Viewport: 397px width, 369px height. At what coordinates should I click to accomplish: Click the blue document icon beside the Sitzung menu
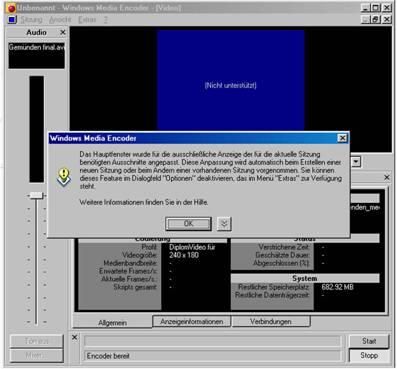tap(12, 20)
